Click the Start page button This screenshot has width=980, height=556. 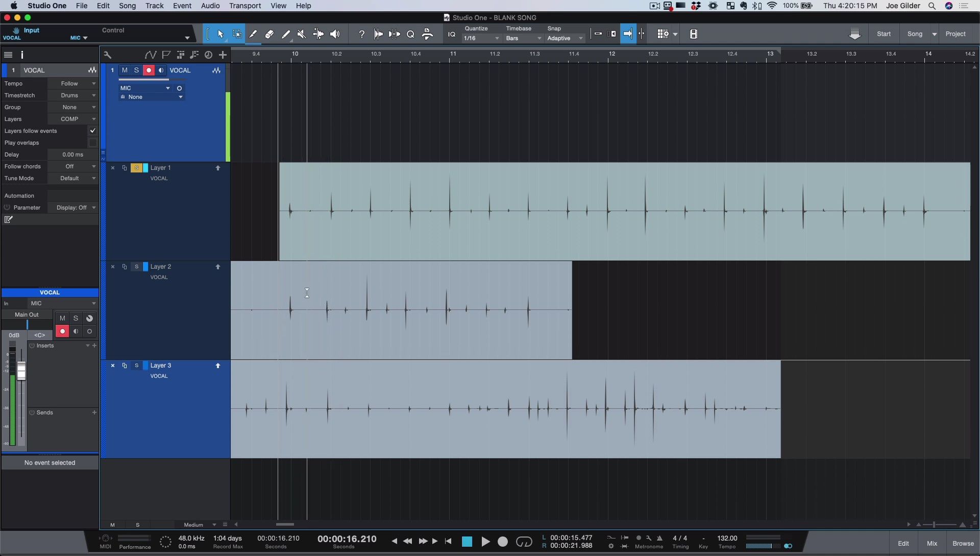tap(884, 34)
